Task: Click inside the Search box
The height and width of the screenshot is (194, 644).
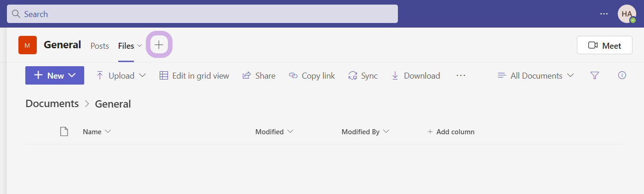Action: tap(202, 14)
